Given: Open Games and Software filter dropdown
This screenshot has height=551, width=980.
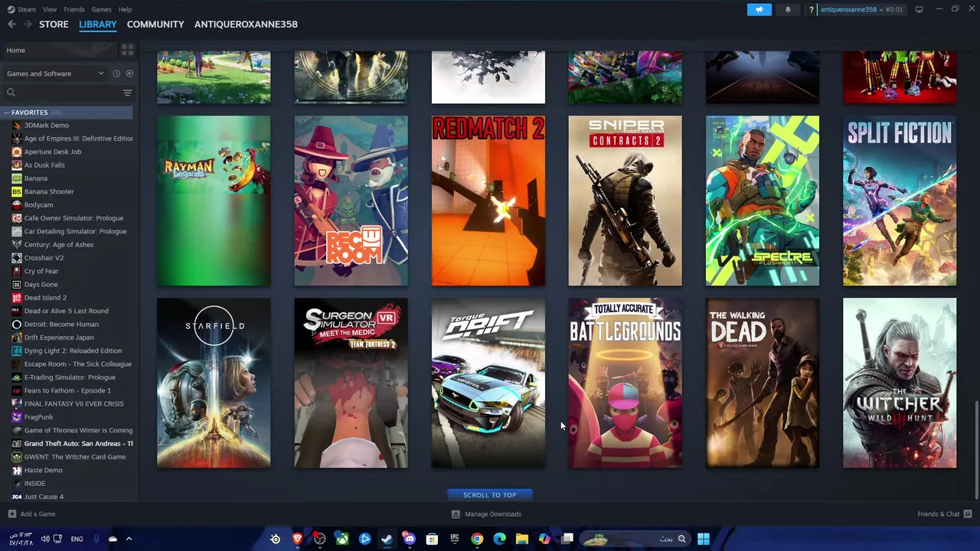Looking at the screenshot, I should [55, 73].
